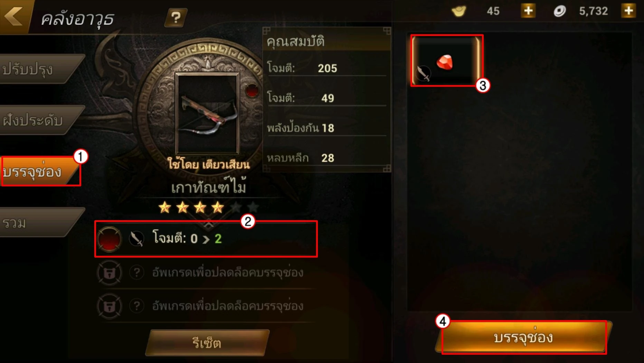Tap the silver coin currency icon

pos(560,11)
